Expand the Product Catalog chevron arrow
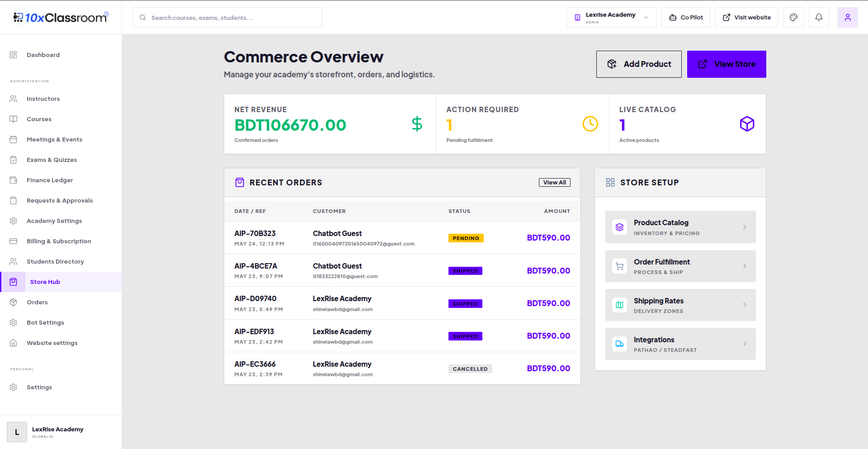868x449 pixels. point(745,227)
